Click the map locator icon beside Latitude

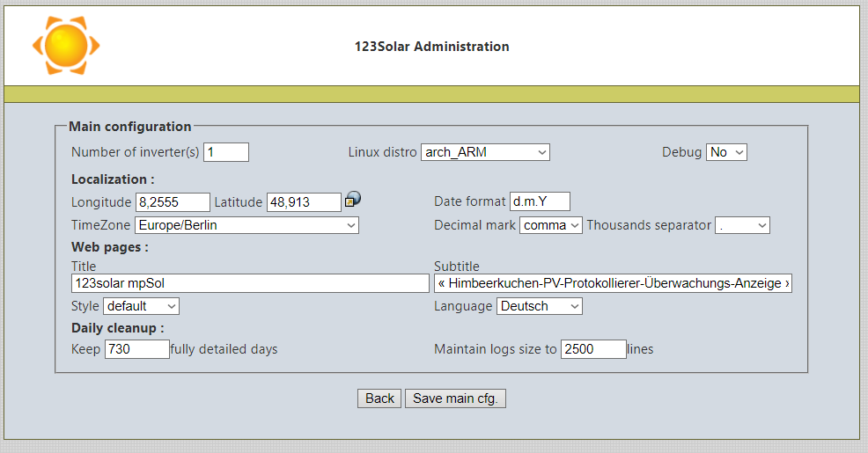tap(353, 200)
